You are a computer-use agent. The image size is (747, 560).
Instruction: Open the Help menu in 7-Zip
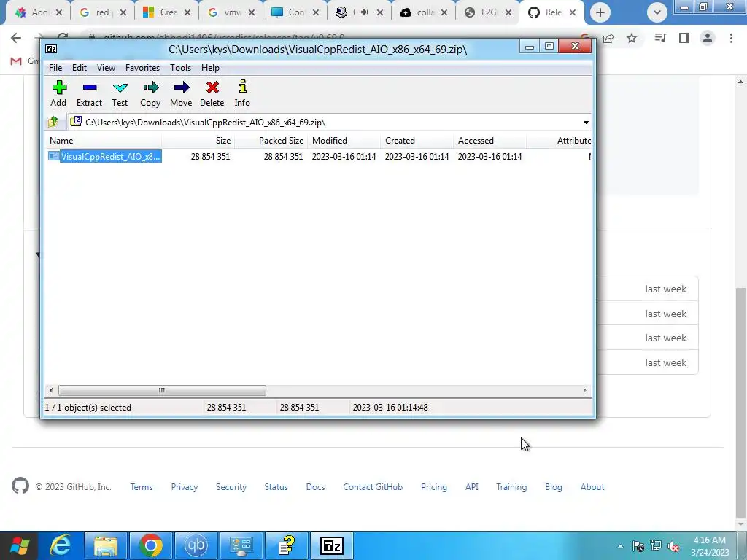[210, 68]
